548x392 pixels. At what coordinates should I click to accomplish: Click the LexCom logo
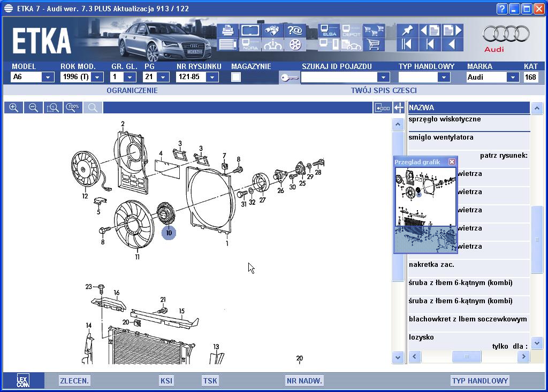[x=23, y=380]
